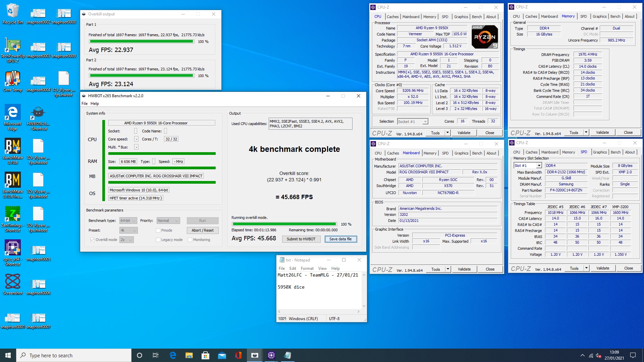
Task: Open the Core Temp desktop icon
Action: [x=12, y=81]
